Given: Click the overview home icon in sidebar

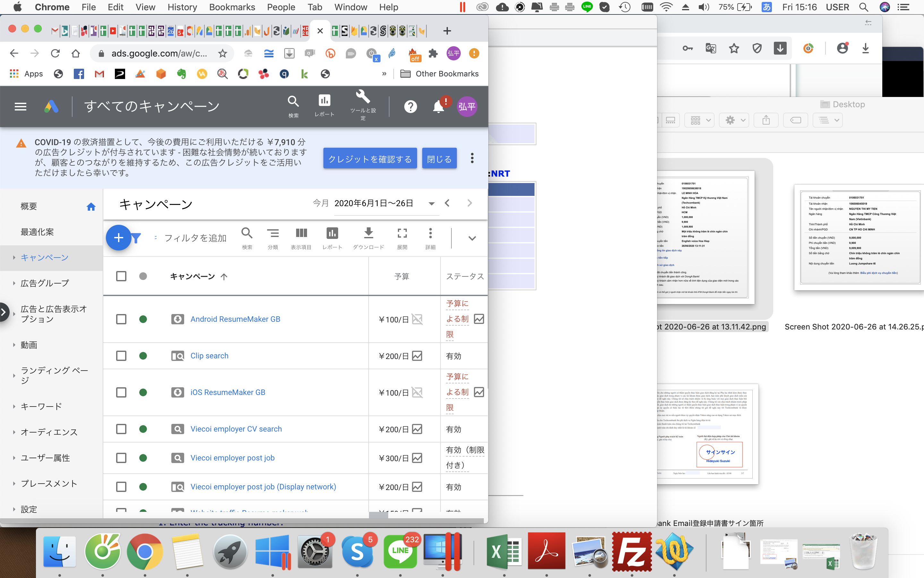Looking at the screenshot, I should tap(91, 207).
